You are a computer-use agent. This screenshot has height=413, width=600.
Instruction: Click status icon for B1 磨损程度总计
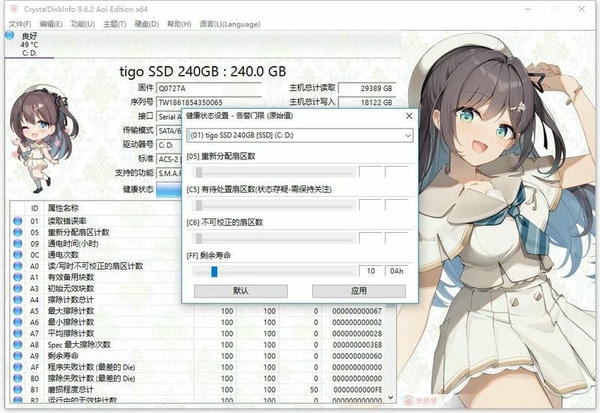pyautogui.click(x=17, y=389)
